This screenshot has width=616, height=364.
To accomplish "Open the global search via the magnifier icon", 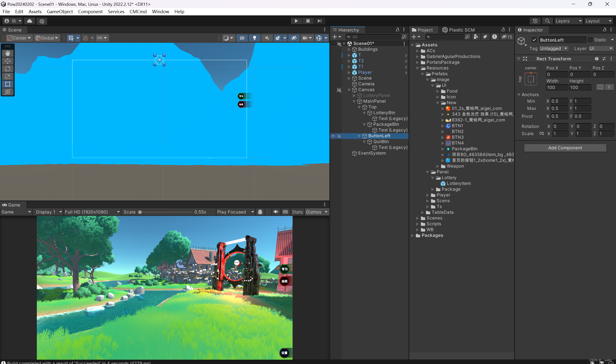I will click(547, 21).
